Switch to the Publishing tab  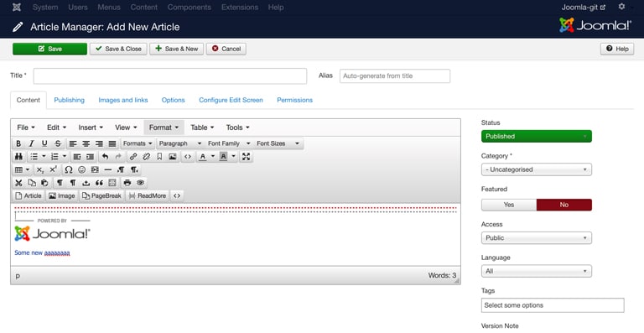(x=69, y=100)
